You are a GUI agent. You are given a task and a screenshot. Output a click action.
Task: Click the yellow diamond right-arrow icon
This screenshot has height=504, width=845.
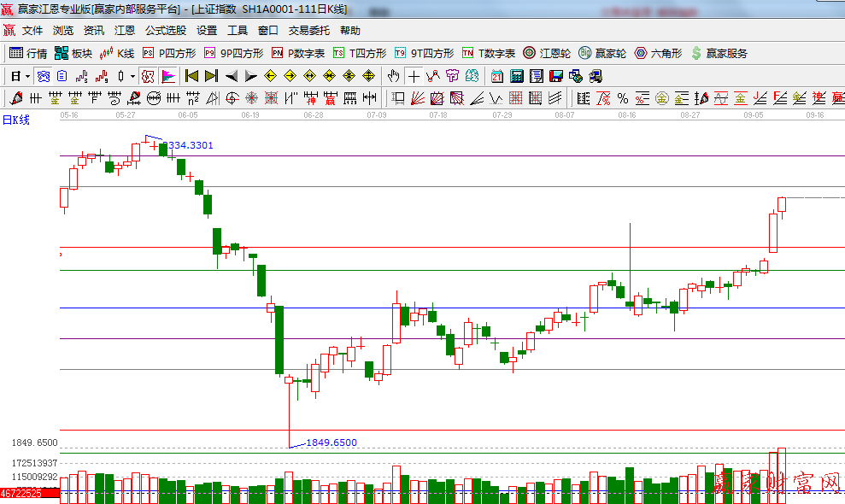290,76
